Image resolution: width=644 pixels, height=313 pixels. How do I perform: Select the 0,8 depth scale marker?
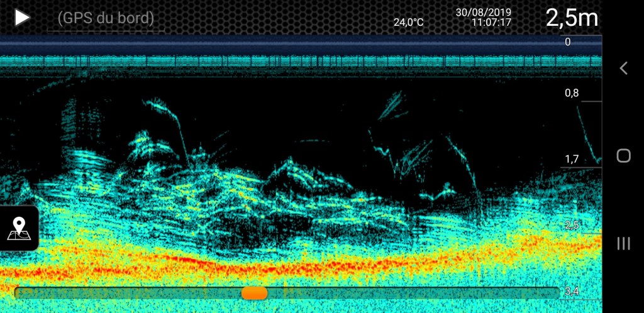[x=572, y=94]
